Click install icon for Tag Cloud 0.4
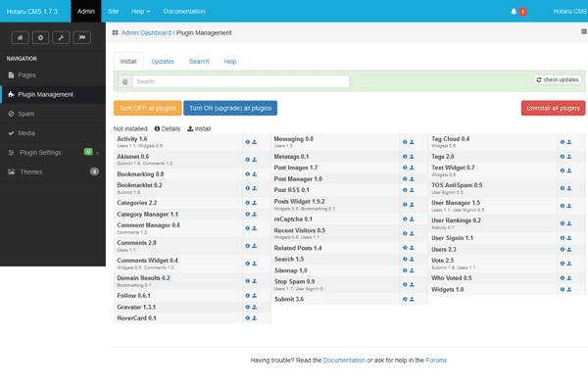588x392 pixels. [x=569, y=142]
